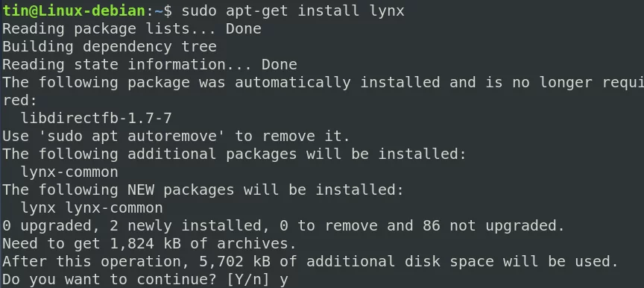Click the indented lynx-common package line

(69, 172)
